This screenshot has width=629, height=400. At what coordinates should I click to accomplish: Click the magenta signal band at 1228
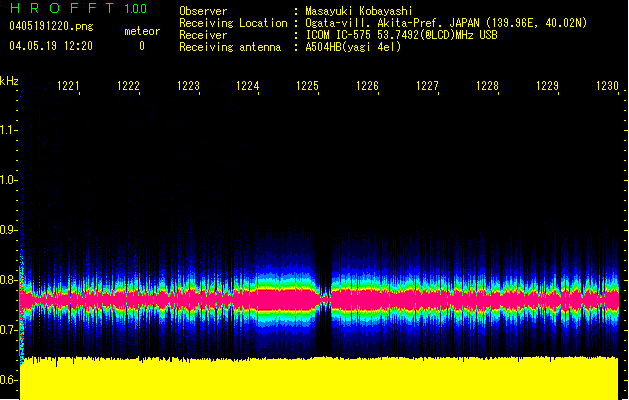pyautogui.click(x=487, y=297)
